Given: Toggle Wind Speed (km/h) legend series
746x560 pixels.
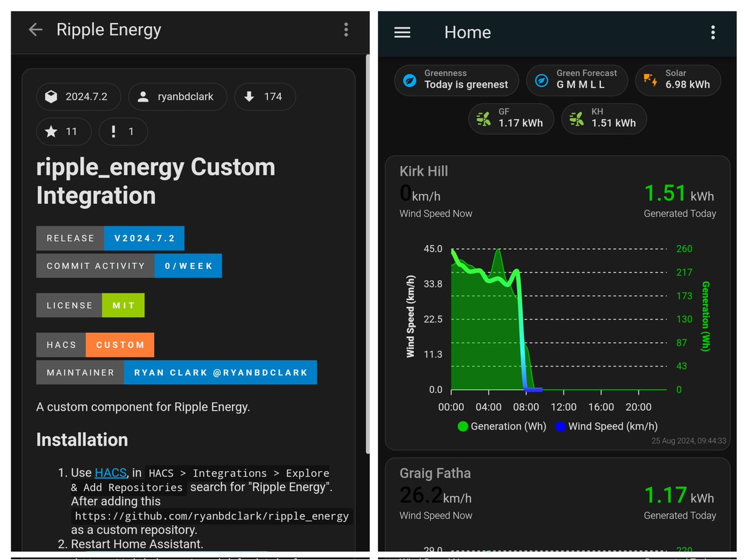Looking at the screenshot, I should 606,426.
